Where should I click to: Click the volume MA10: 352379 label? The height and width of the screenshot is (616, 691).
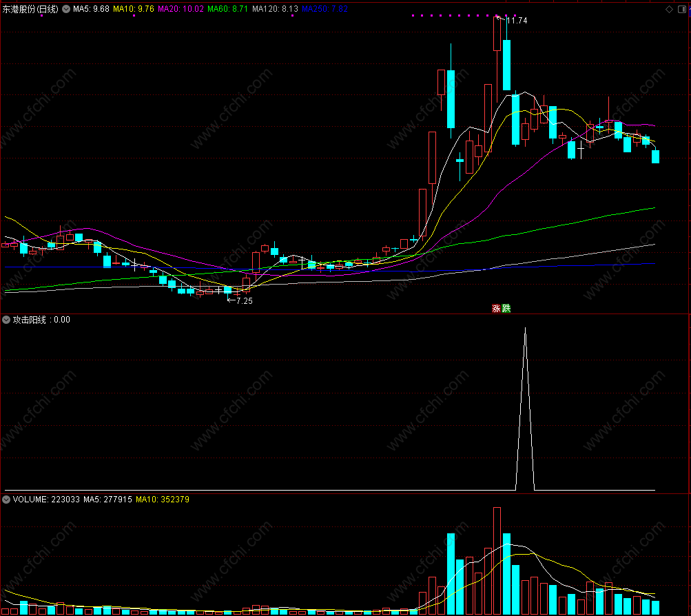[163, 500]
